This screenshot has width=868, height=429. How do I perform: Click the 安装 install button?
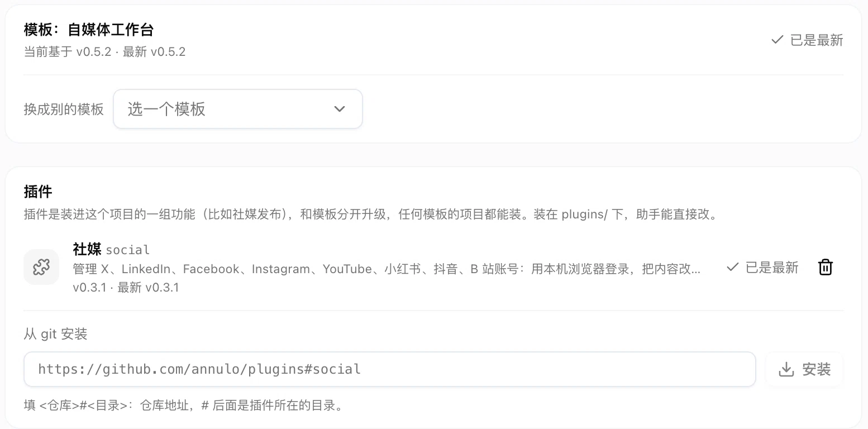coord(804,369)
